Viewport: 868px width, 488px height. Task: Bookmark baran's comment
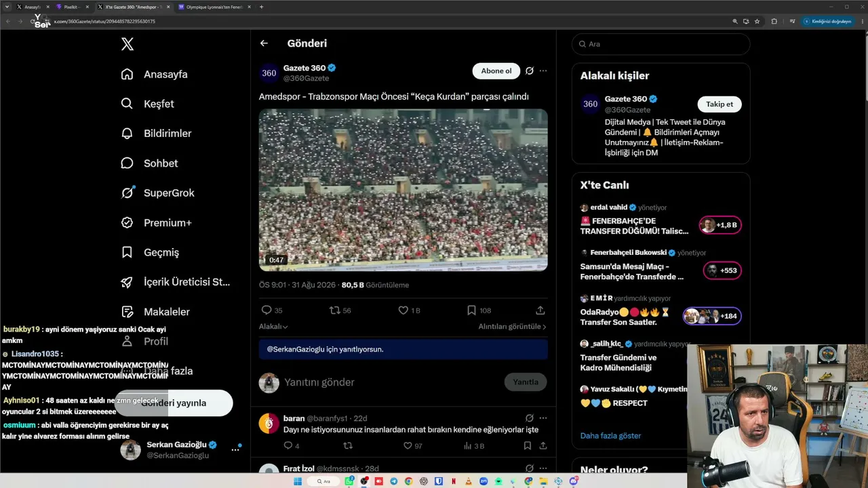point(528,446)
